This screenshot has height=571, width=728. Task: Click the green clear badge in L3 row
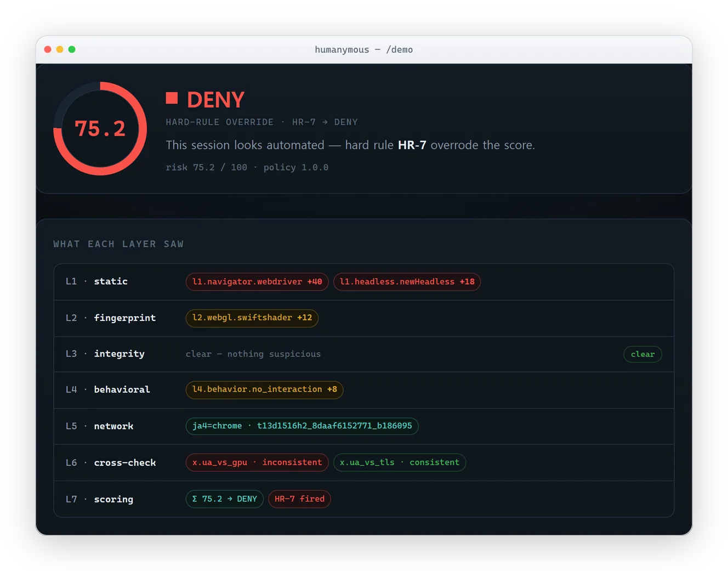coord(642,354)
